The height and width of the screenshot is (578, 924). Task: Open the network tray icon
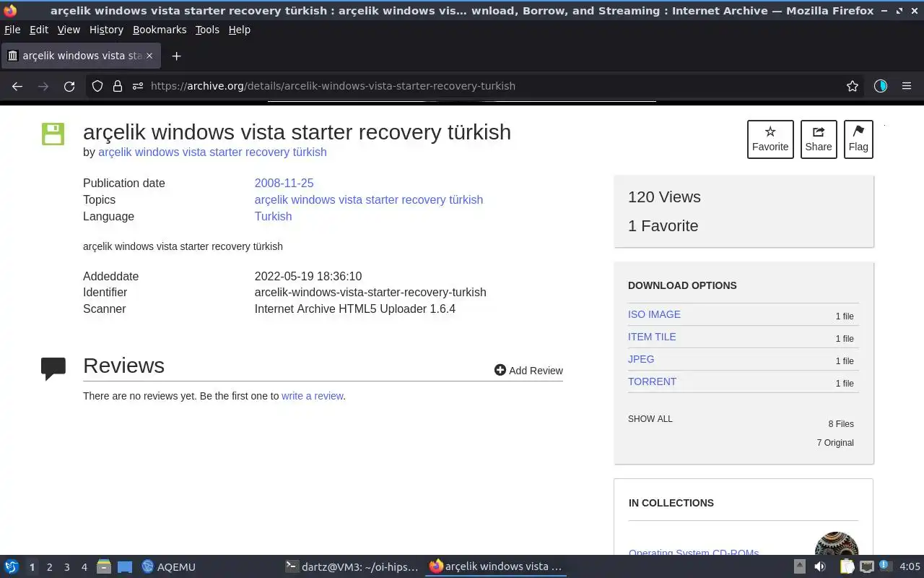(x=867, y=566)
